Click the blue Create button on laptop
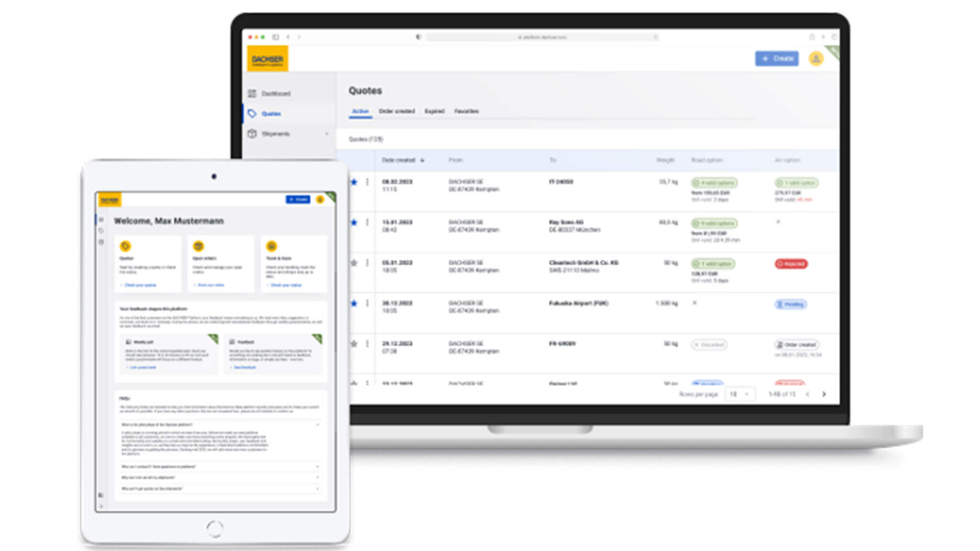The width and height of the screenshot is (980, 551). [777, 58]
